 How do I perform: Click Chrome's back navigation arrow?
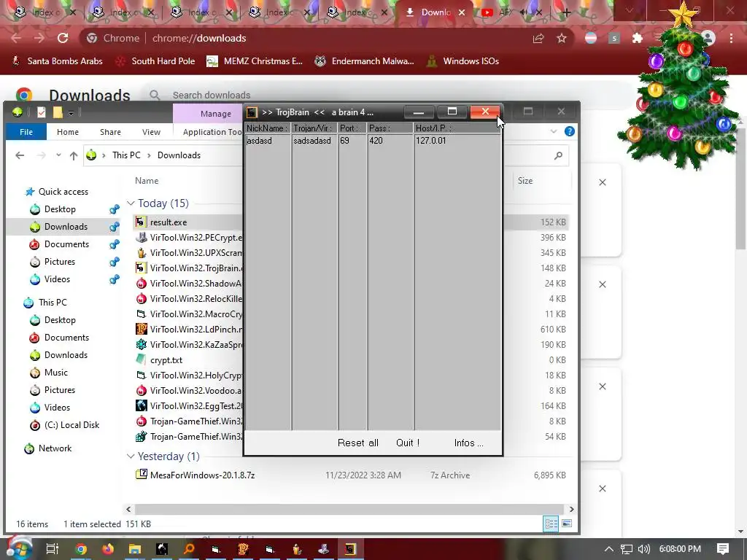(16, 38)
